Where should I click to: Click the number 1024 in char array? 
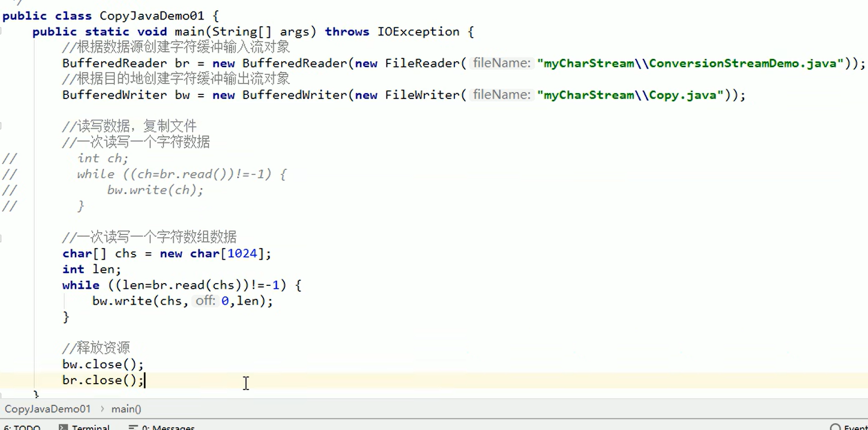[x=242, y=254]
